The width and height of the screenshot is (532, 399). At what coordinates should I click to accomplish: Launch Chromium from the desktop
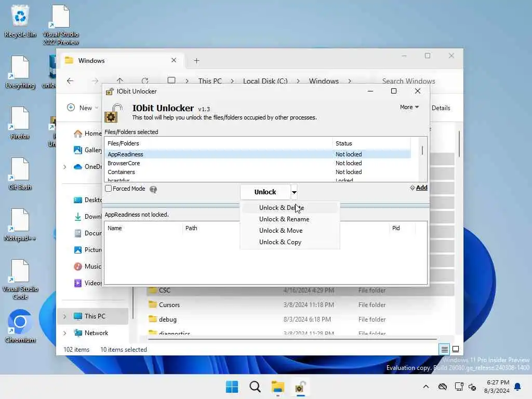20,326
